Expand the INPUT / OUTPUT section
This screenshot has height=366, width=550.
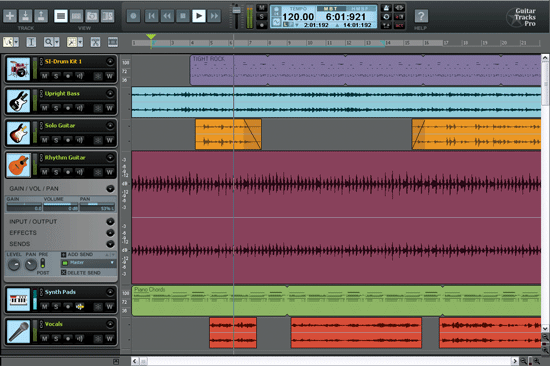[110, 221]
